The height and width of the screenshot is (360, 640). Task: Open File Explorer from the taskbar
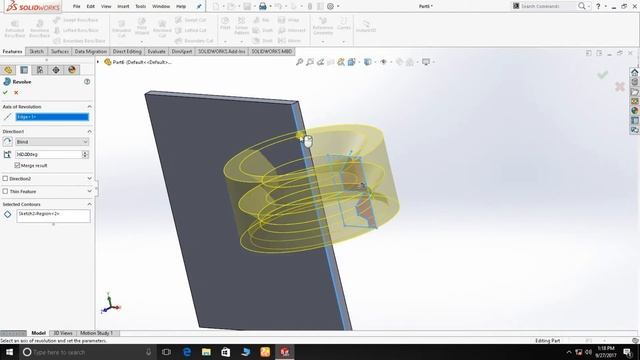[206, 352]
